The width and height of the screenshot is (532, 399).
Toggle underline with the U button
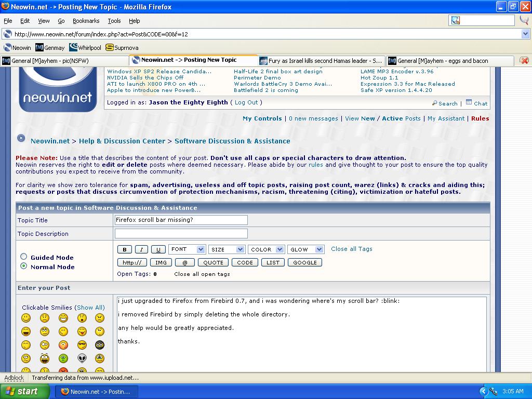coord(157,249)
